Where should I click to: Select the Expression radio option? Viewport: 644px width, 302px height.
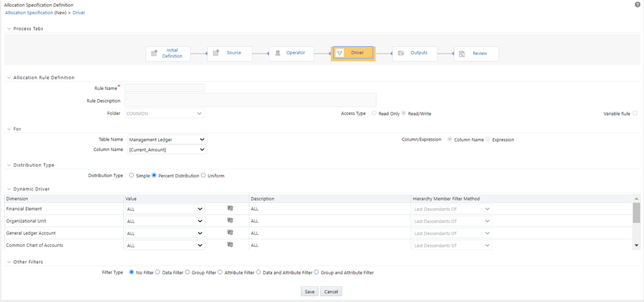pos(488,139)
